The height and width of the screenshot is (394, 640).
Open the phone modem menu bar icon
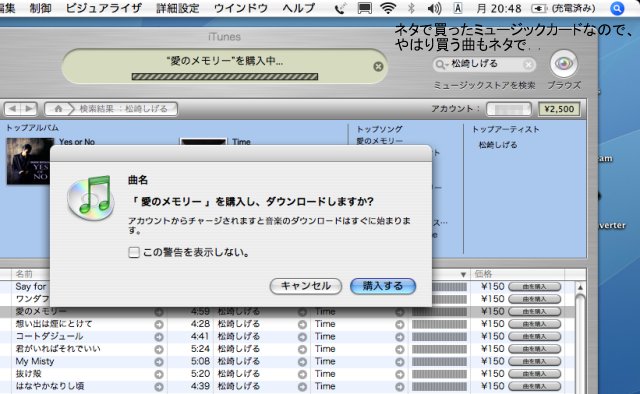340,8
